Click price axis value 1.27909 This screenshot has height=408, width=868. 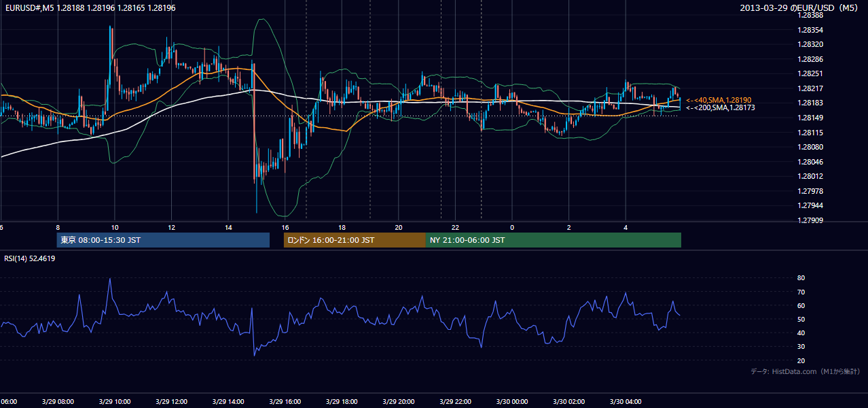coord(810,220)
